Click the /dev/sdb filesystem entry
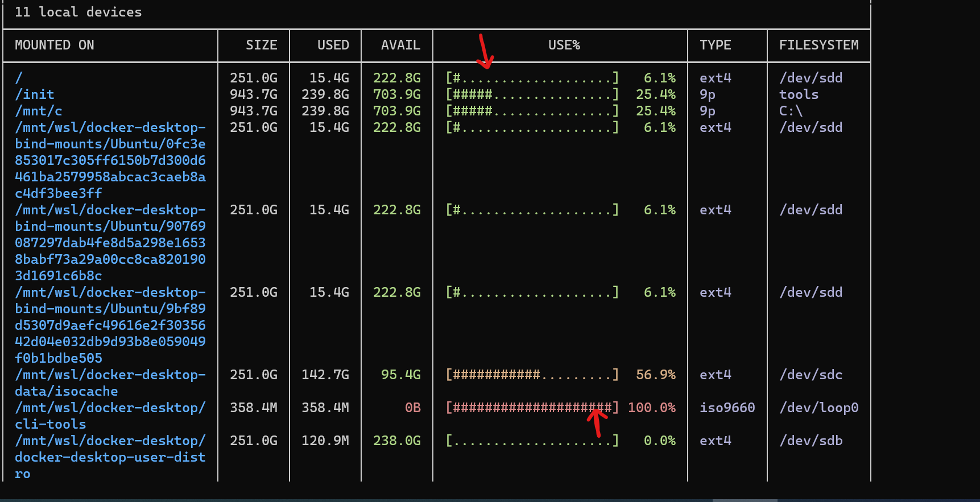This screenshot has width=980, height=502. (811, 441)
